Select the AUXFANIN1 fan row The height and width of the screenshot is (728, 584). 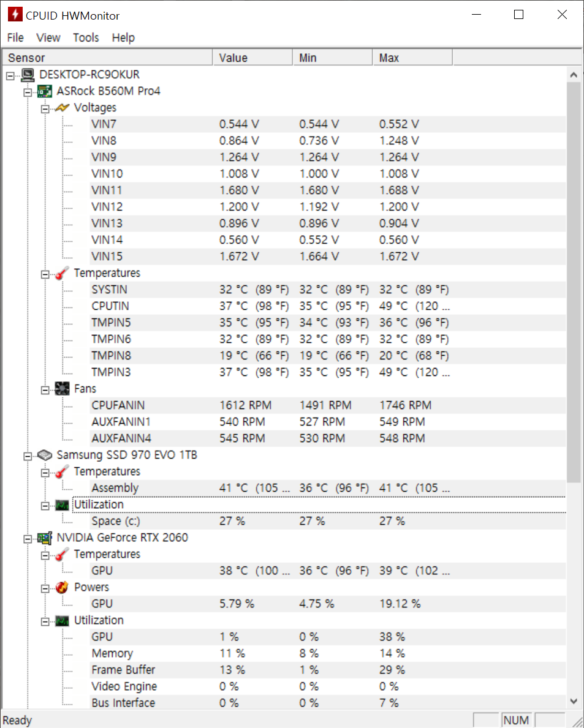pos(327,422)
